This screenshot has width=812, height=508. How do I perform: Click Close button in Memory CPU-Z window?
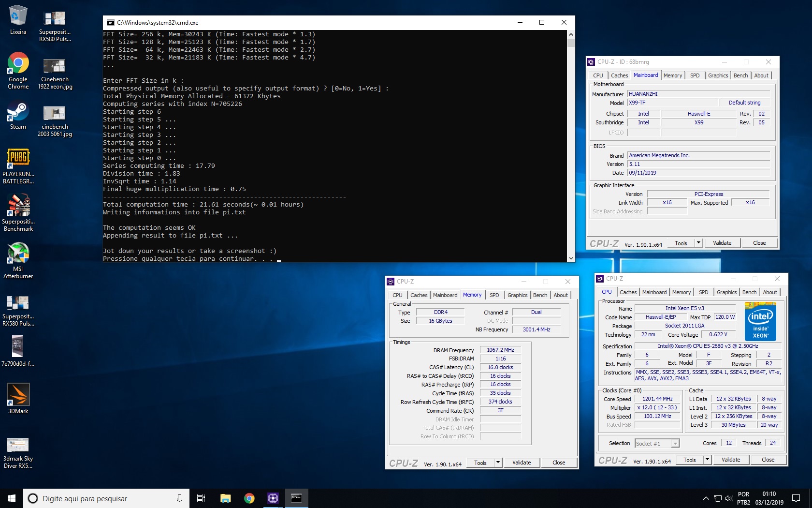[x=559, y=463]
